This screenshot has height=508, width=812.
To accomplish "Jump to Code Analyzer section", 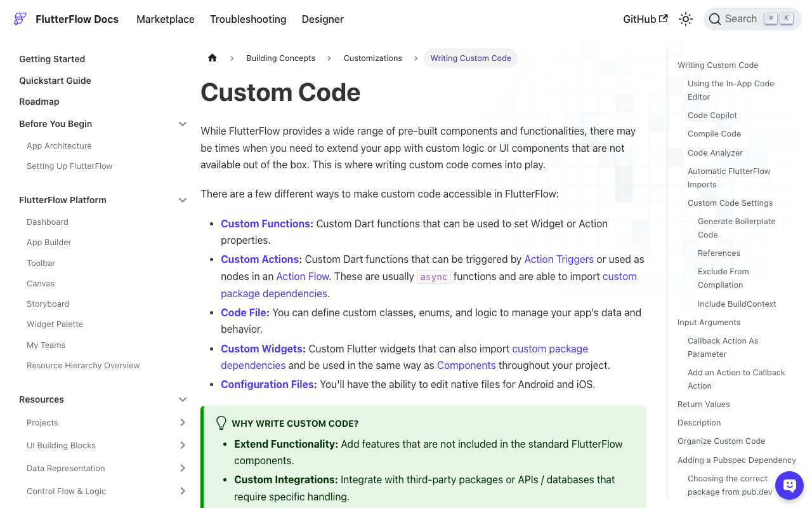I will coord(715,152).
